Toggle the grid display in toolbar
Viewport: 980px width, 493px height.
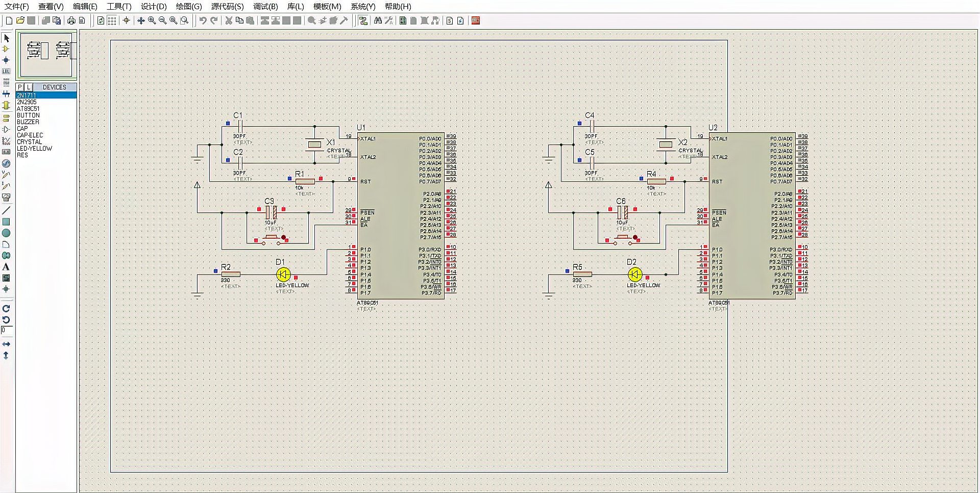click(112, 20)
